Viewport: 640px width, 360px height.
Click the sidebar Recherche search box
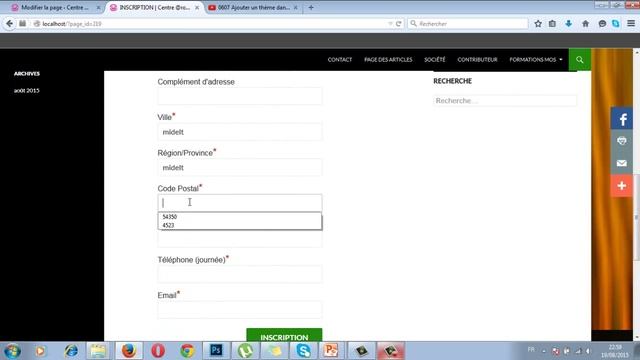(505, 100)
